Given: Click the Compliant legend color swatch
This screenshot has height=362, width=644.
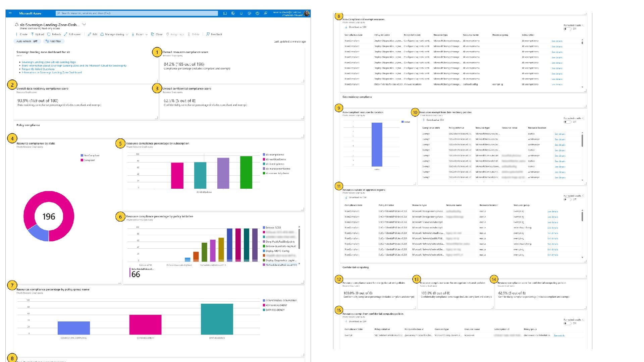Looking at the screenshot, I should point(82,160).
